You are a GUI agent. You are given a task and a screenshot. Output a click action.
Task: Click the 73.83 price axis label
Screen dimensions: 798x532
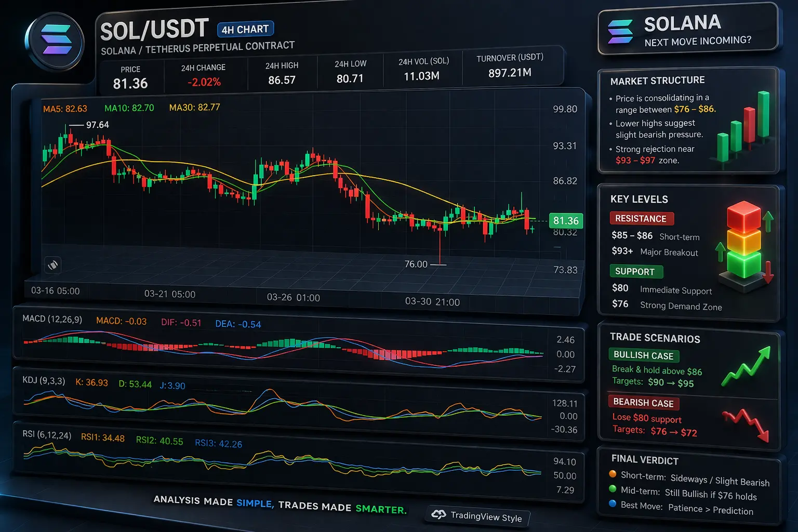(x=565, y=270)
